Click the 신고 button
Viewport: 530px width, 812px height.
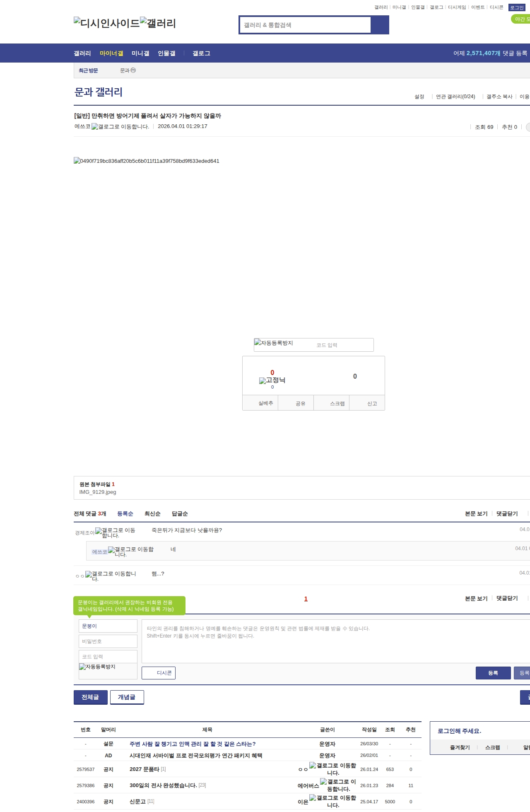367,403
